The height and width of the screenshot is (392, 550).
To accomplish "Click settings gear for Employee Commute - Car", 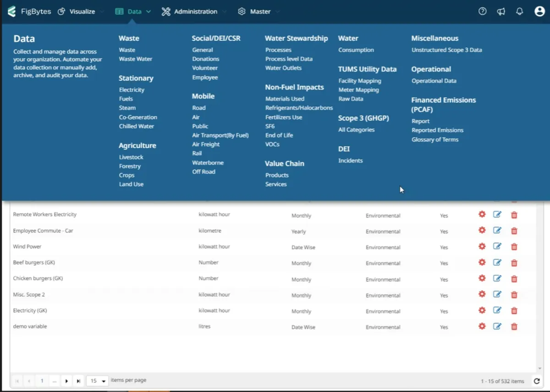I will pyautogui.click(x=482, y=230).
